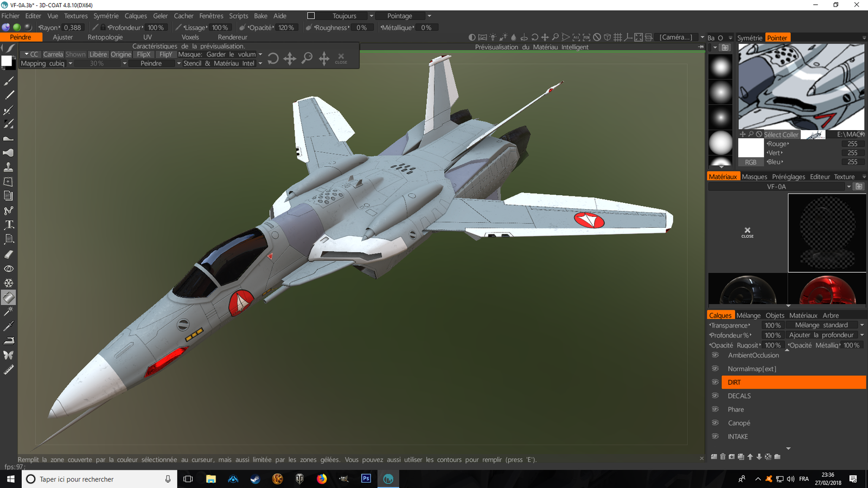Expand the Mélange standard blend dropdown
868x488 pixels.
[x=861, y=325]
